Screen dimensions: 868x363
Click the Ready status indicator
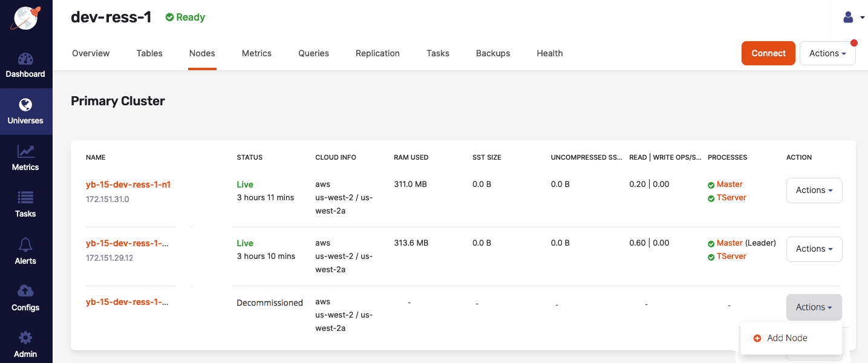pos(185,17)
